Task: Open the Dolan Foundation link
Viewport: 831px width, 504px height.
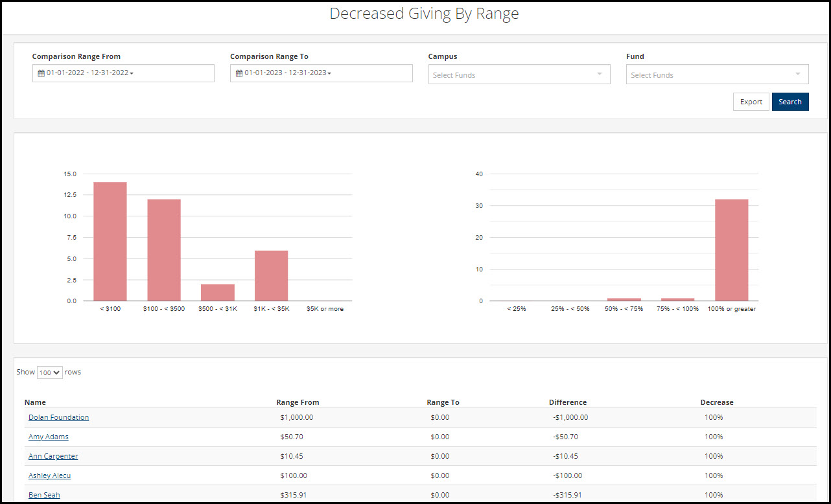Action: [58, 417]
